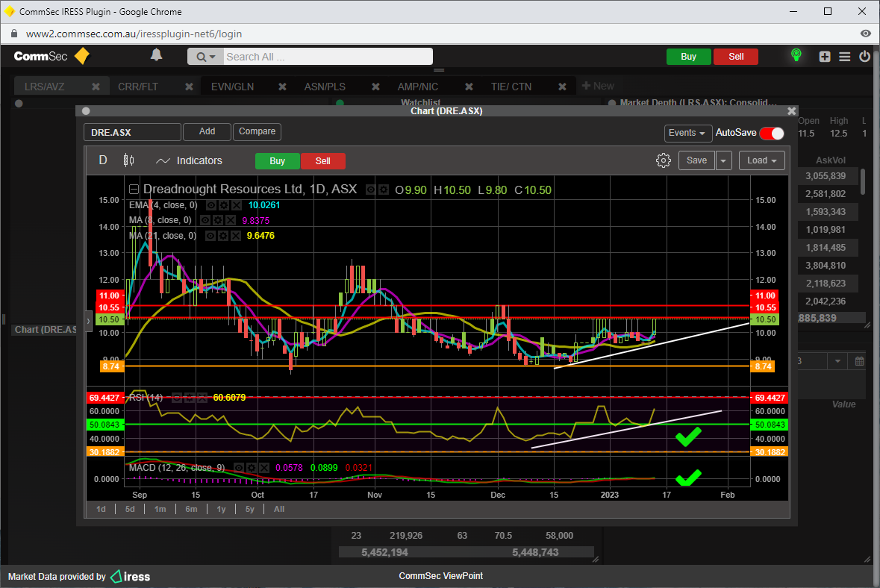
Task: Select the 5y time range
Action: [x=250, y=510]
